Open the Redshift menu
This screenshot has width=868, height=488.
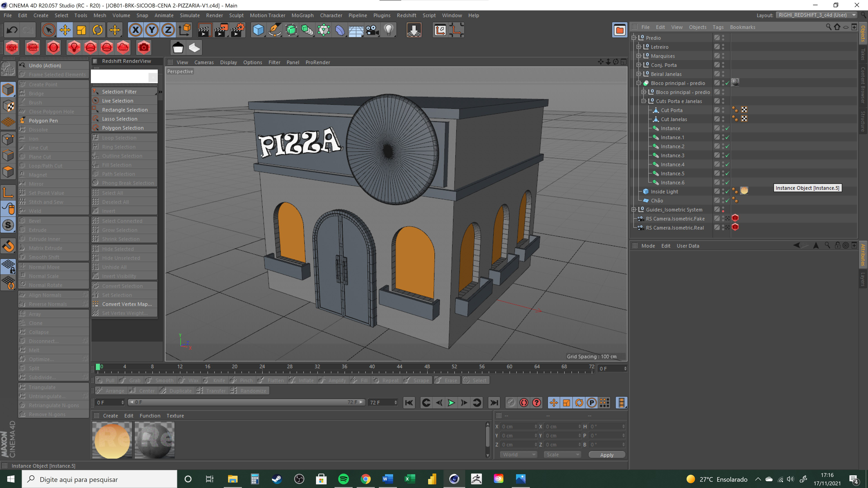coord(406,15)
